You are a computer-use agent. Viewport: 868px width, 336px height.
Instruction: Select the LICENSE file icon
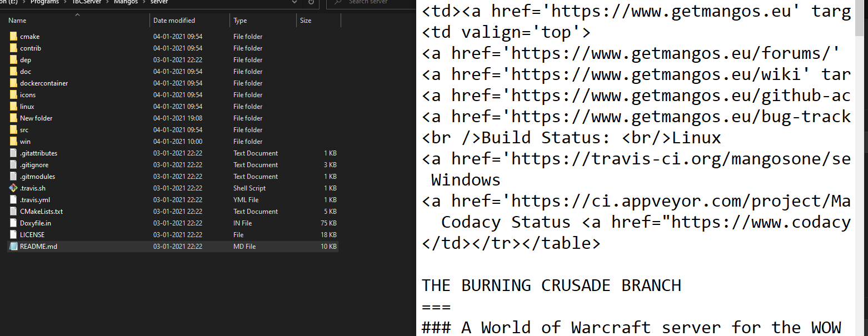[x=13, y=235]
